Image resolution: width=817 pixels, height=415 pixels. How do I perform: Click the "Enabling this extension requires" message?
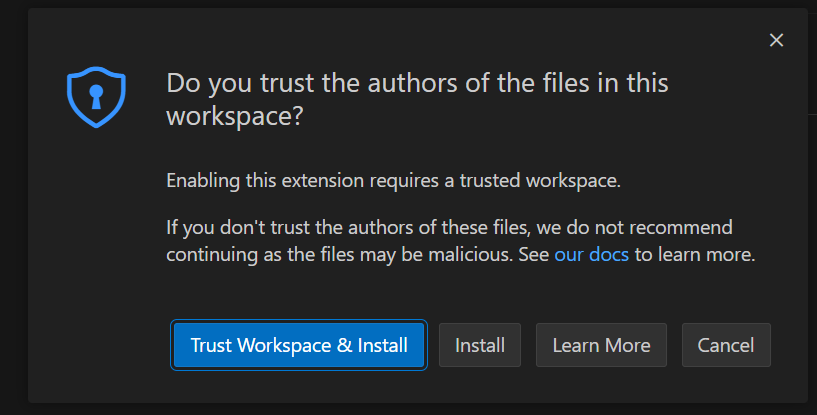[393, 181]
